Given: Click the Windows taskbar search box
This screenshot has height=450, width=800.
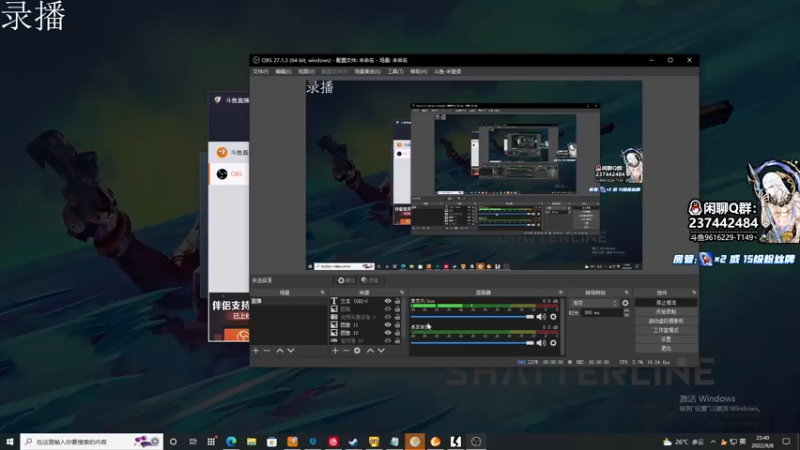Looking at the screenshot, I should point(91,441).
